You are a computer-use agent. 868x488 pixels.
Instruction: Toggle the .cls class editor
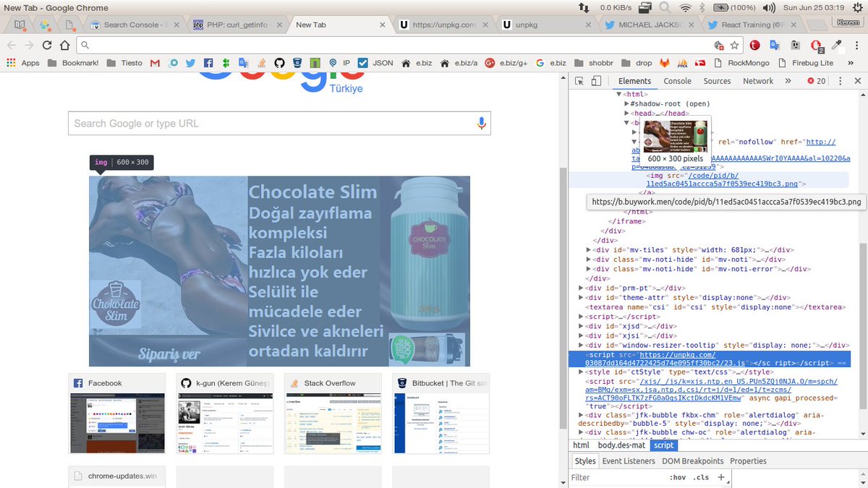point(701,477)
